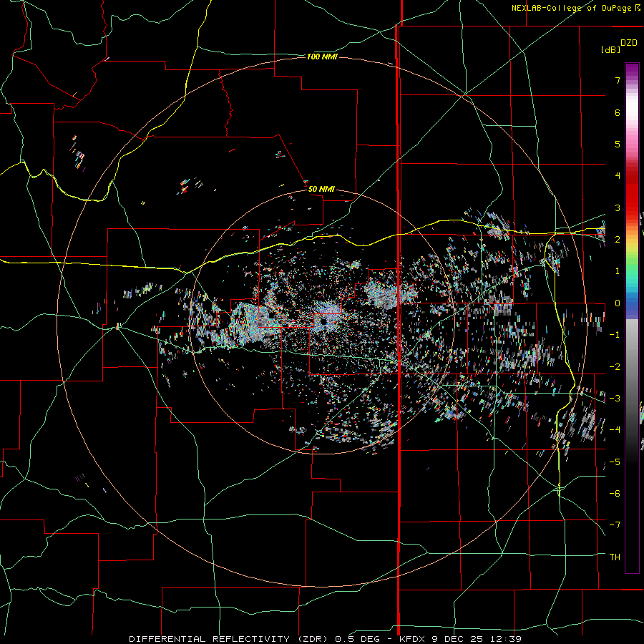Click the green-cyan band of the color bar
The width and height of the screenshot is (644, 644).
[x=632, y=275]
